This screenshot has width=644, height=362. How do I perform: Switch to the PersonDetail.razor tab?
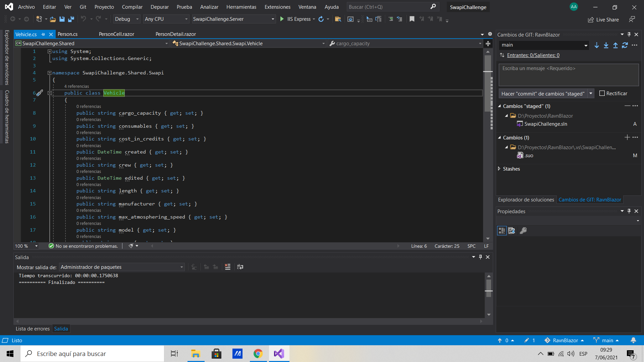click(175, 34)
